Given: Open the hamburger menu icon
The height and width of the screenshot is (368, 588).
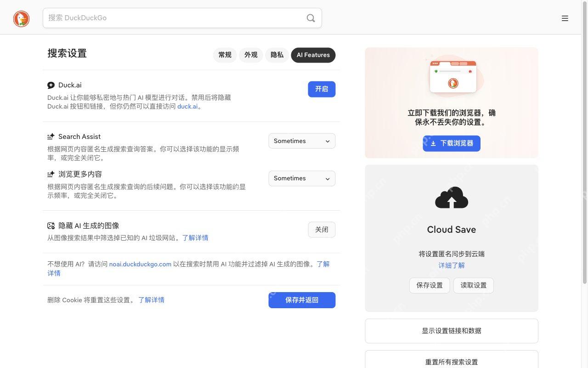Looking at the screenshot, I should click(565, 18).
